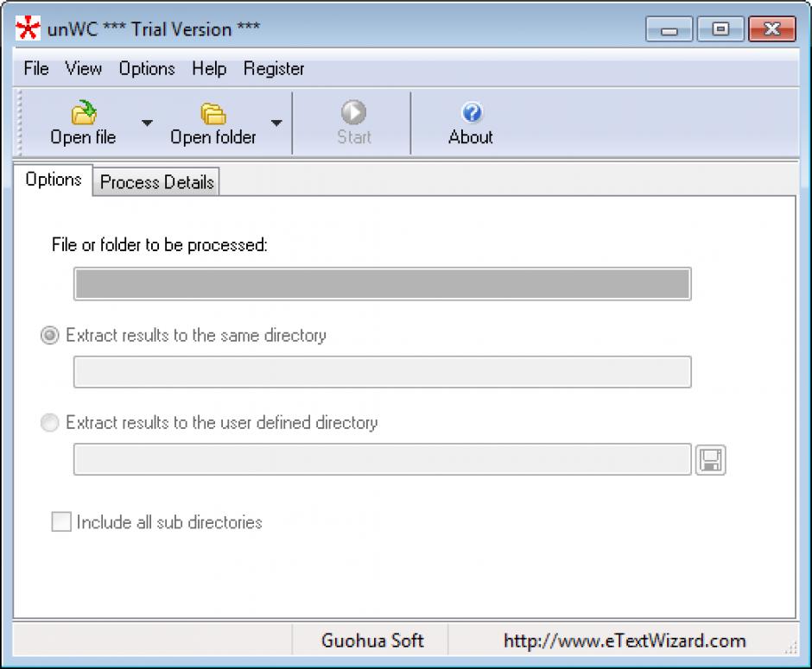
Task: Click the save-disk browse directory icon
Action: pos(710,460)
